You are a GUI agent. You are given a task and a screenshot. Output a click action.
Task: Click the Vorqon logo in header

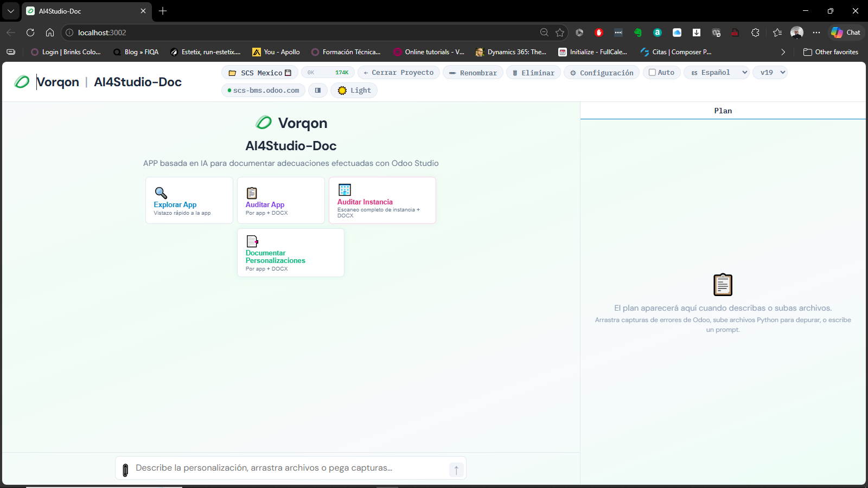coord(22,82)
